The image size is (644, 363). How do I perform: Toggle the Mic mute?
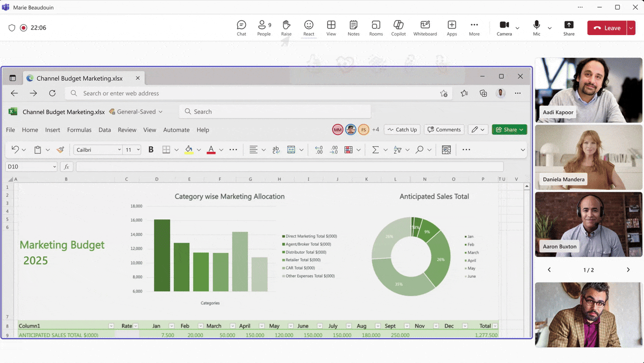coord(536,28)
